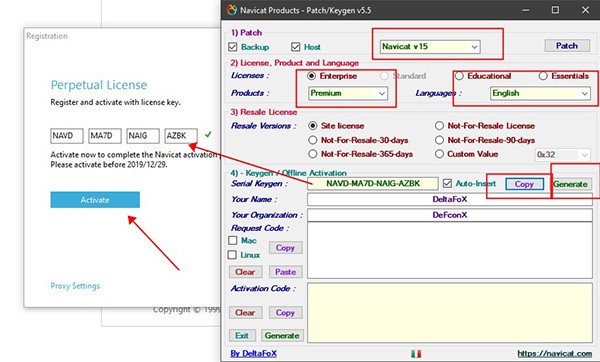Click Copy next to the Serial Keygen

point(524,184)
